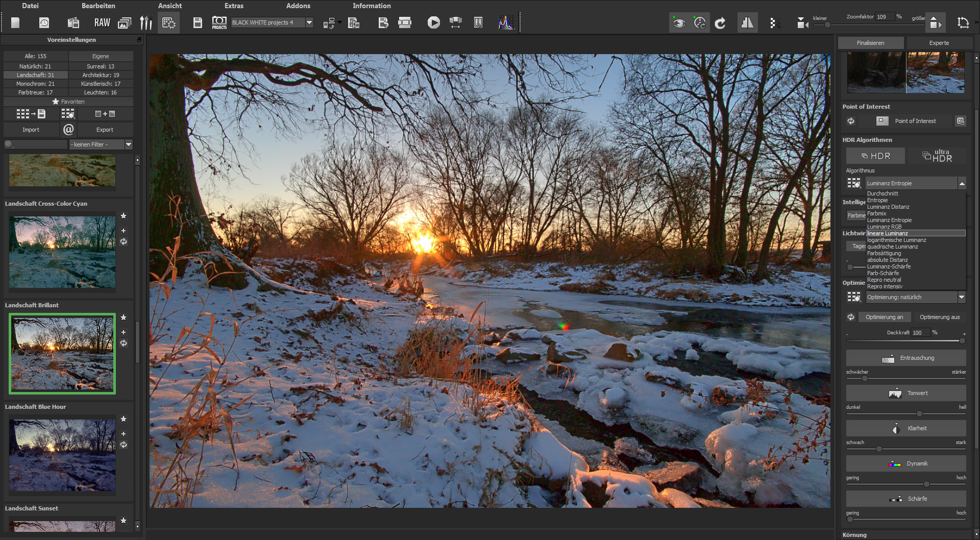Open the Optimierung: natürlich dropdown
The image size is (980, 540).
point(961,297)
